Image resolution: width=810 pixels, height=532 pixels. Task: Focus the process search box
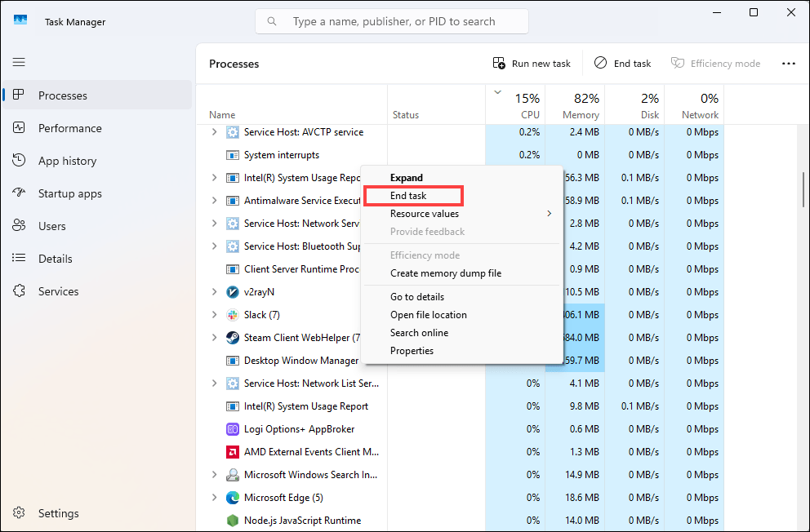(392, 21)
